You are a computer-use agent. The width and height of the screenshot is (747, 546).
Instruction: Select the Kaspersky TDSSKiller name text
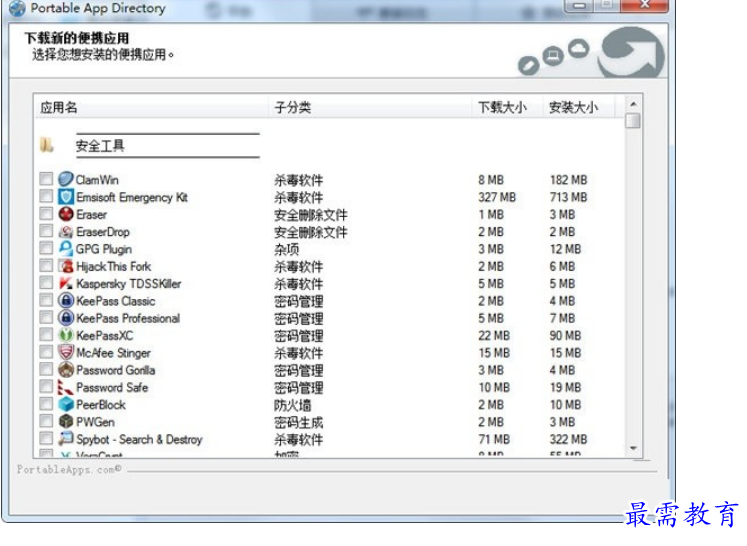(x=129, y=284)
